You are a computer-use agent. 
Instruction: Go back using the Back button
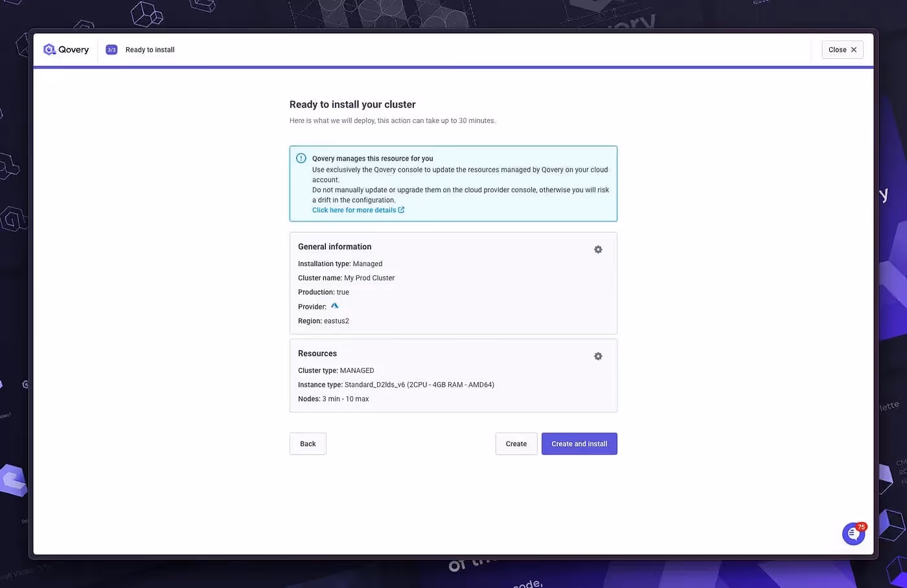307,444
